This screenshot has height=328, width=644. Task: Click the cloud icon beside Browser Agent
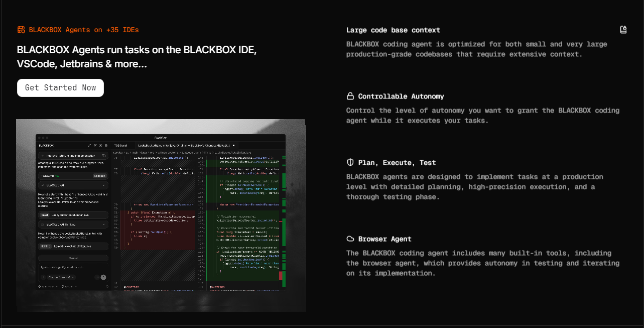point(350,239)
